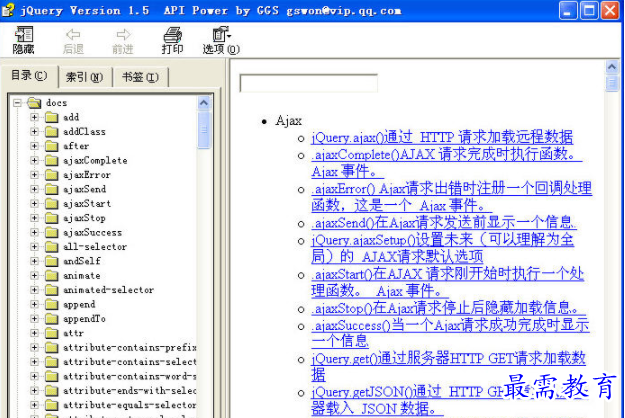Open the .ajaxStop() link

click(x=448, y=308)
